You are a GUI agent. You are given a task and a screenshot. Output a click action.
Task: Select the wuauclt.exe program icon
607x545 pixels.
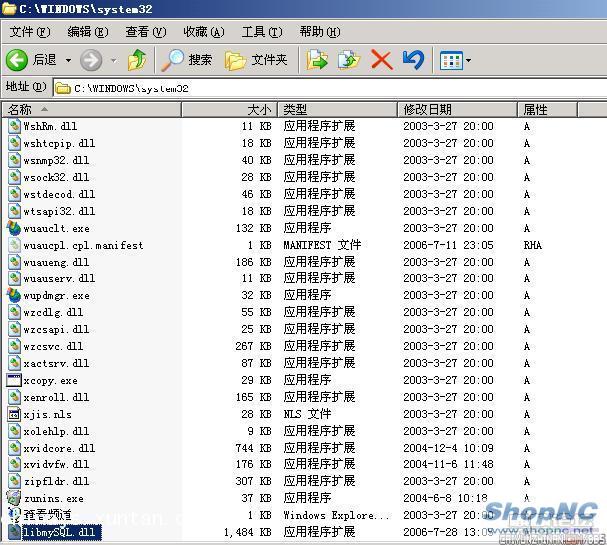click(14, 228)
